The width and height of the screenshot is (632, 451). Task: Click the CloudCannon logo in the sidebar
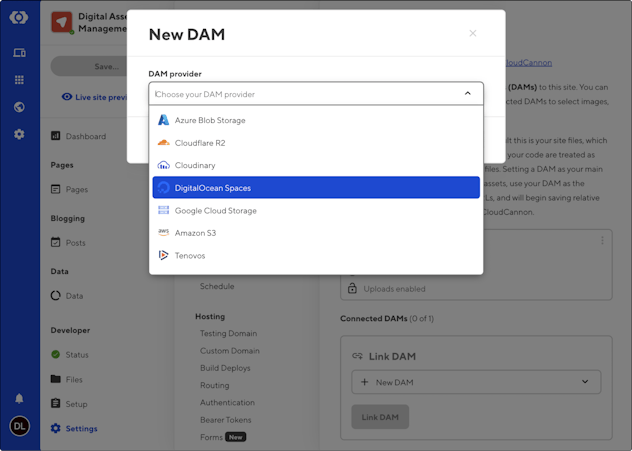coord(19,17)
